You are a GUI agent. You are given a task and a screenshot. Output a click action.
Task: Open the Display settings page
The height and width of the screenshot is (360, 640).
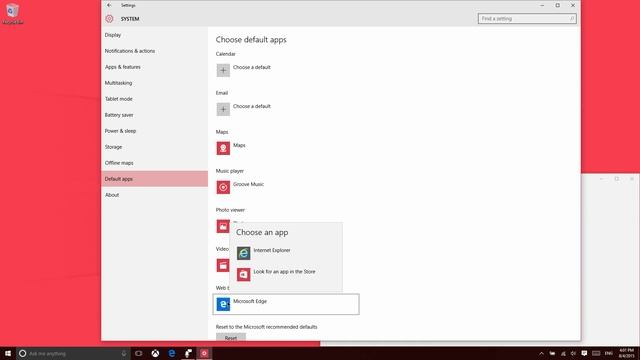154,35
